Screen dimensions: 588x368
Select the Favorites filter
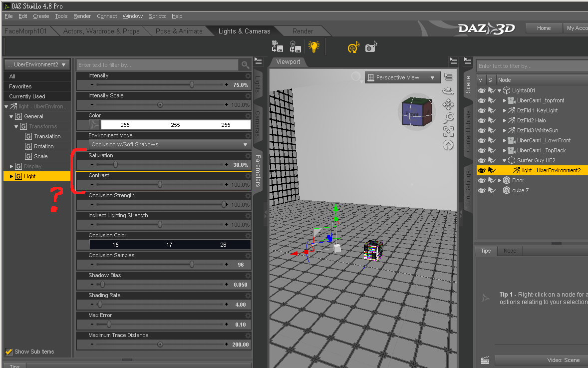point(37,86)
